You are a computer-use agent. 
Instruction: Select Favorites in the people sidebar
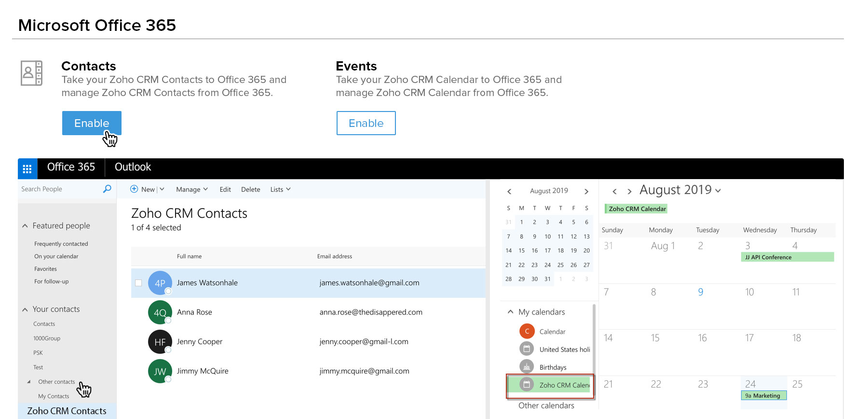[x=45, y=269]
